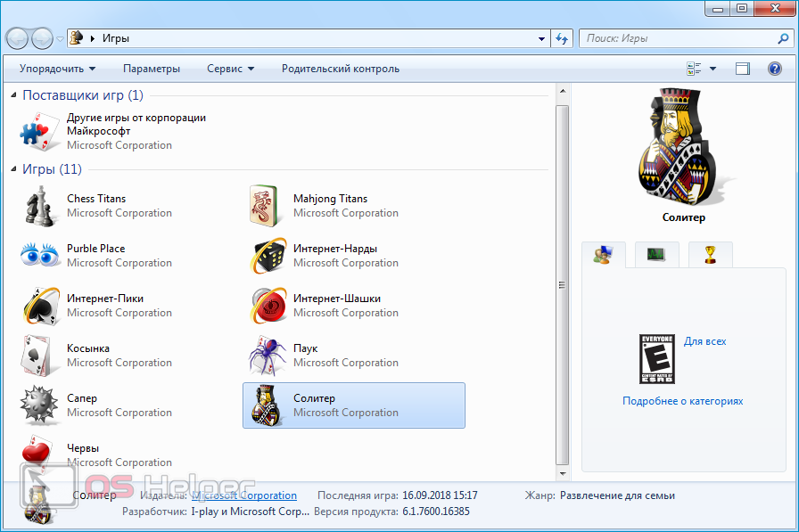Open the Chess Titans game icon
This screenshot has width=799, height=532.
[39, 206]
